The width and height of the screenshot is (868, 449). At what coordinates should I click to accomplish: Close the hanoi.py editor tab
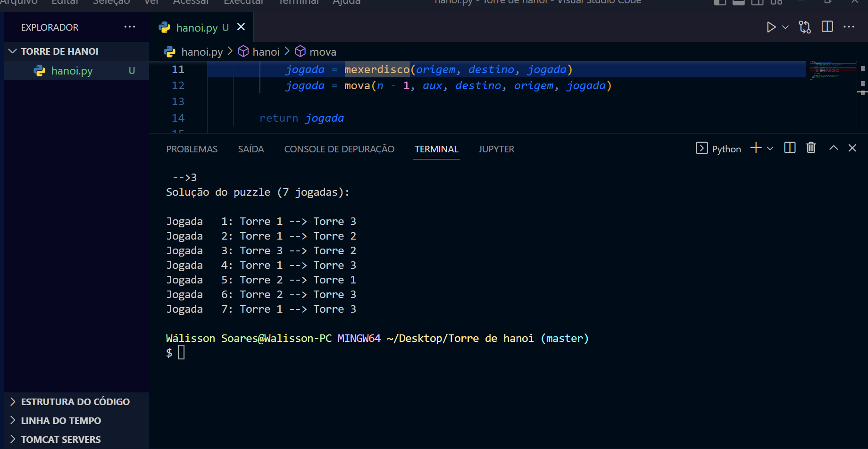point(241,27)
